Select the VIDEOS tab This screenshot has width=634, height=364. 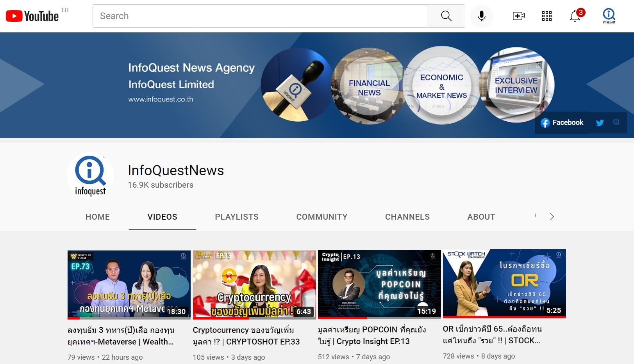[x=163, y=217]
